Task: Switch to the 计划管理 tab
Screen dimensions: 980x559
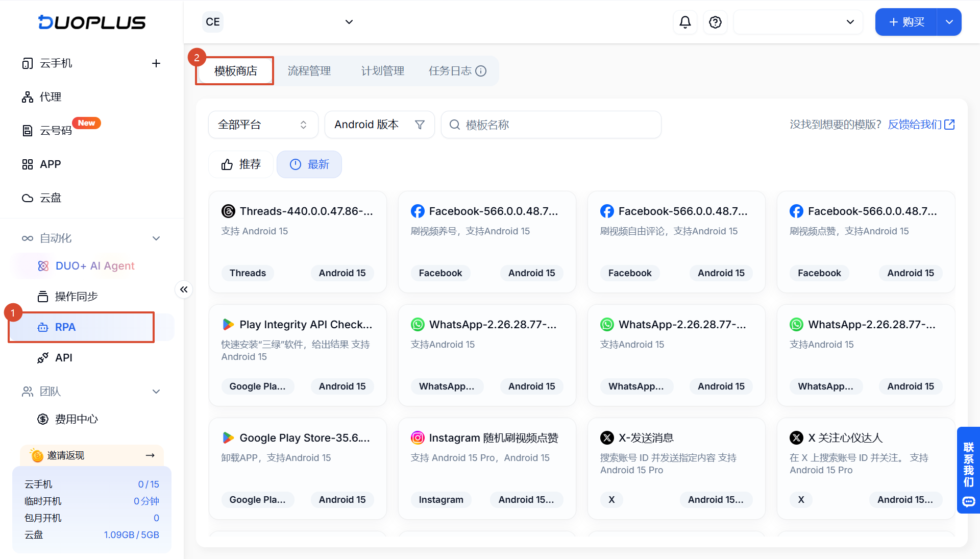Action: coord(383,71)
